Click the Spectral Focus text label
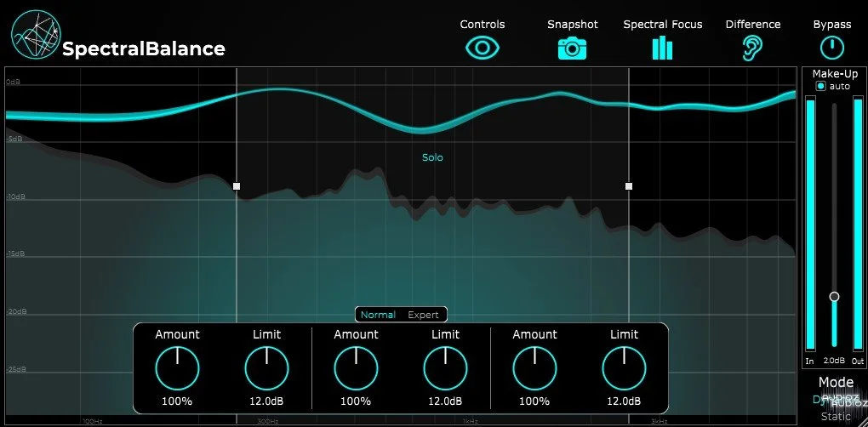Screen dimensions: 868x427 tap(663, 25)
